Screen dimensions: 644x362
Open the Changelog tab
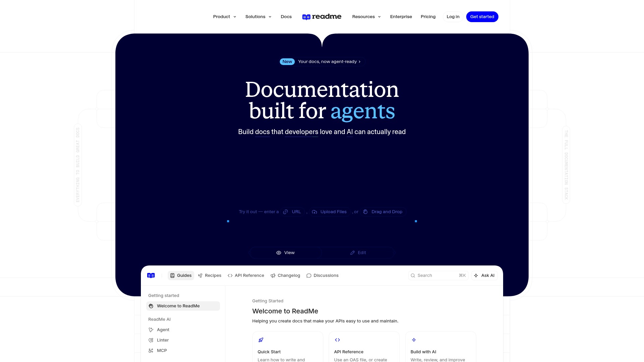coord(285,276)
